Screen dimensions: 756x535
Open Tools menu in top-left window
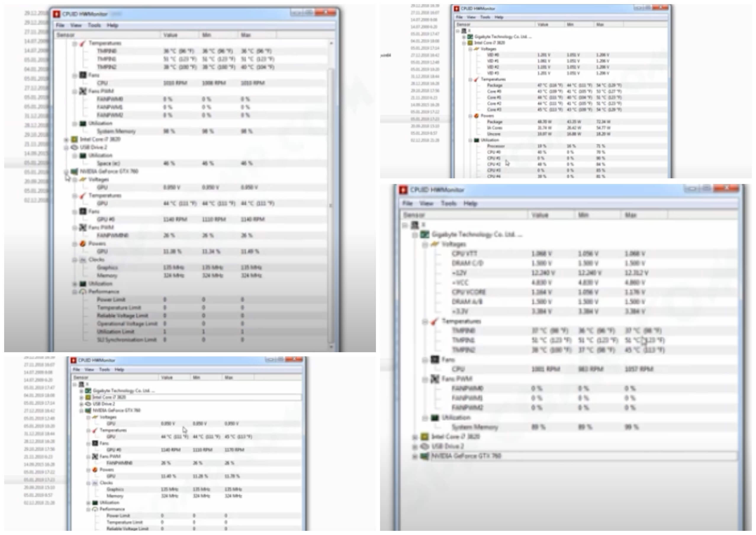click(94, 25)
